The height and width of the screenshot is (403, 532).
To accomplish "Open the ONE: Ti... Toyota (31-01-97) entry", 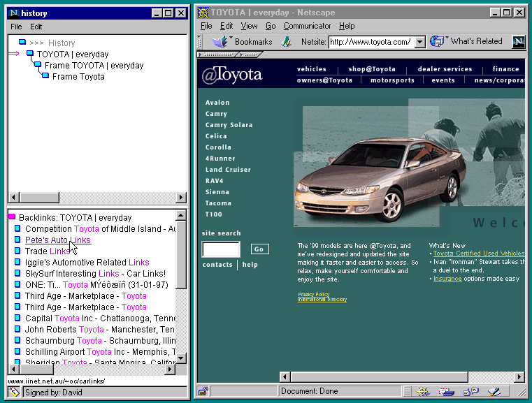I will coord(96,285).
